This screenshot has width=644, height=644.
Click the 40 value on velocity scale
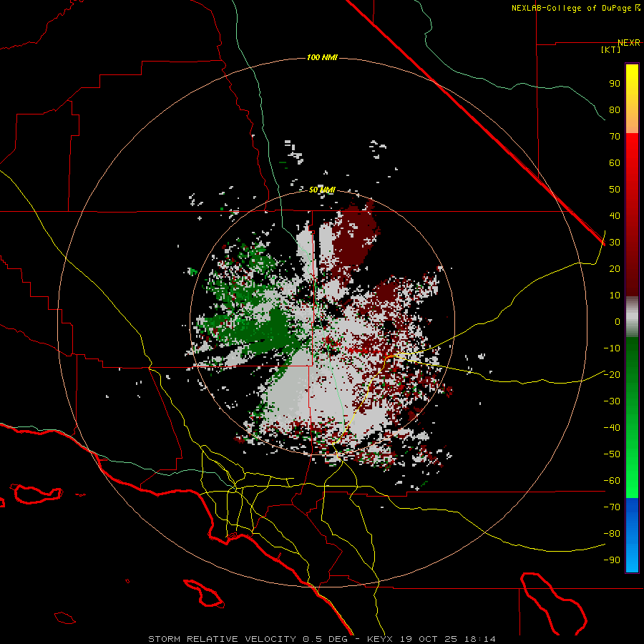pyautogui.click(x=615, y=216)
